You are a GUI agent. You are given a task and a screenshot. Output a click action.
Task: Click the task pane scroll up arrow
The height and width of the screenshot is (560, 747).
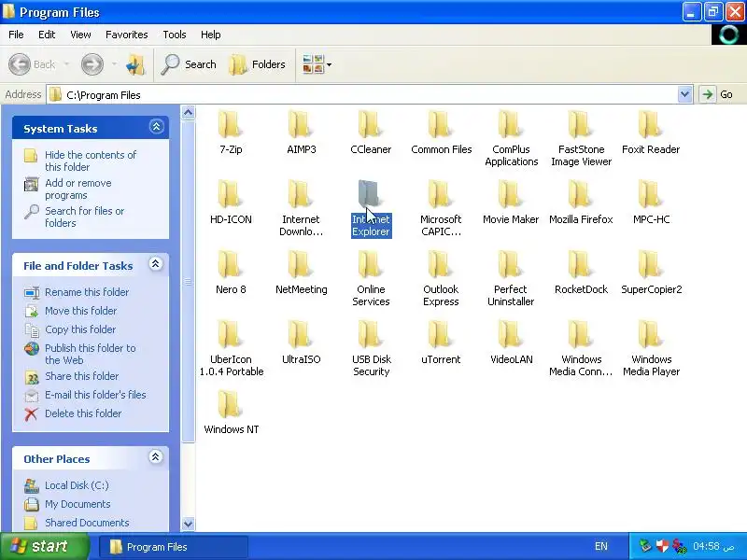tap(189, 112)
